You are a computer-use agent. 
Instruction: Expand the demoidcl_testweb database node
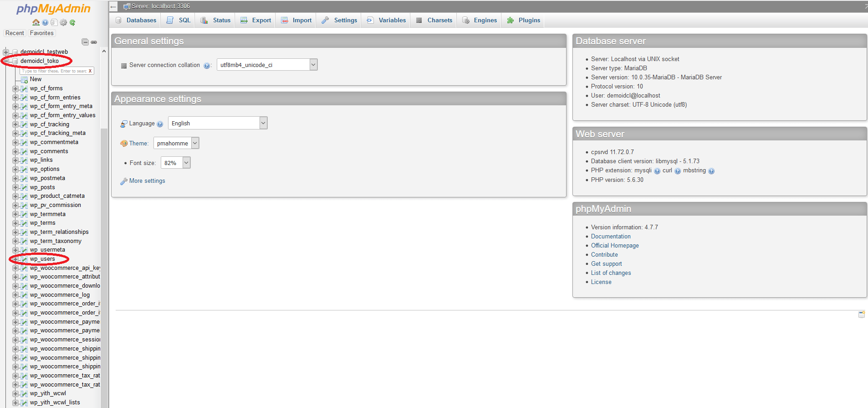click(6, 52)
